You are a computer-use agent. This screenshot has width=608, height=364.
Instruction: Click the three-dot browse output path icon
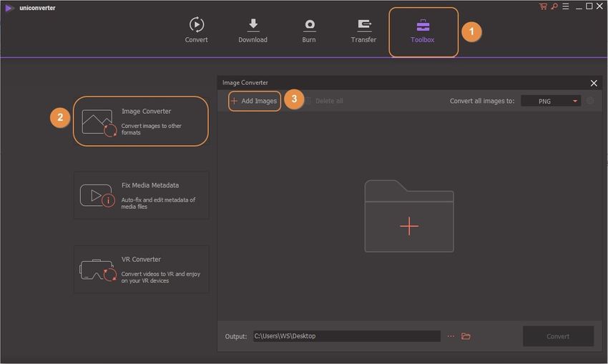tap(451, 336)
